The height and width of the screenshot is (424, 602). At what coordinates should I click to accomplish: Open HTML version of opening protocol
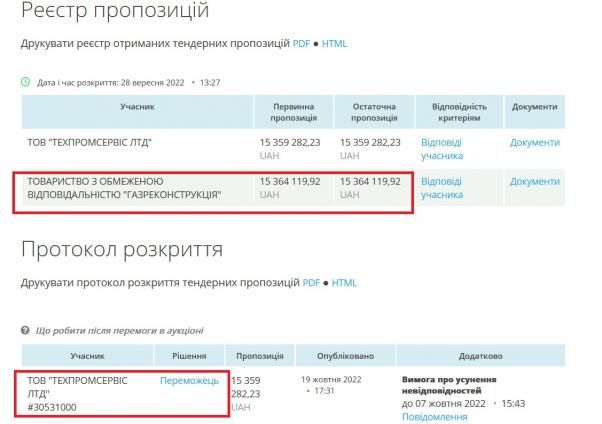pyautogui.click(x=344, y=283)
